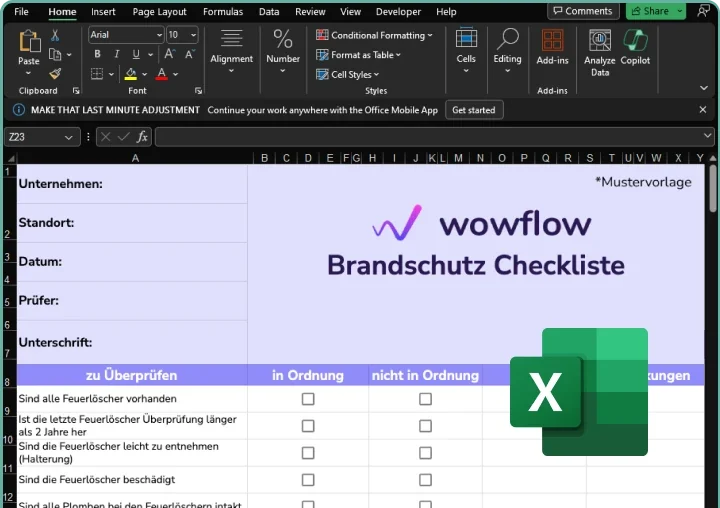Open the Arial font name dropdown
This screenshot has height=508, width=720.
(158, 35)
